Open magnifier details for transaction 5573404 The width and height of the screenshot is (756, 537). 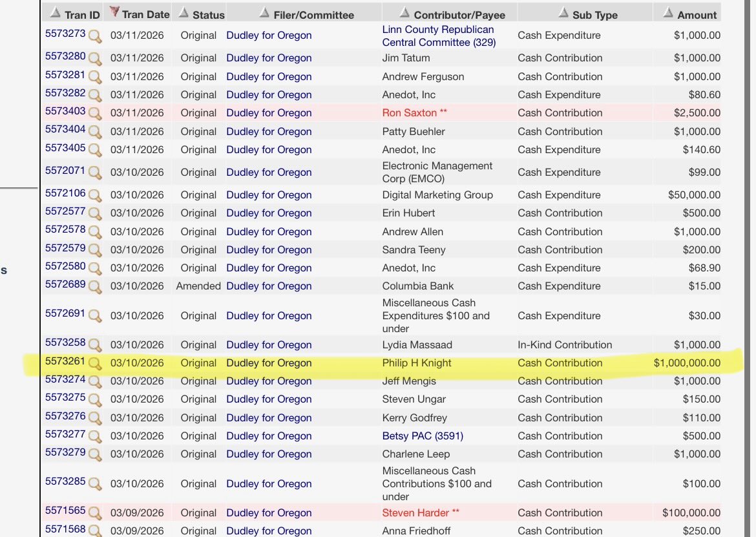(95, 132)
